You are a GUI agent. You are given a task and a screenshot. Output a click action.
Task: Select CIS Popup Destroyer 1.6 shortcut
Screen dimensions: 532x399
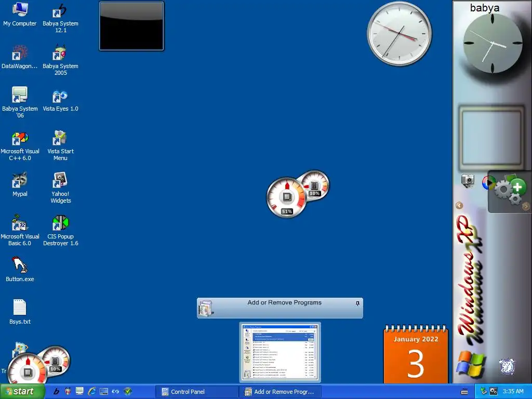tap(60, 231)
